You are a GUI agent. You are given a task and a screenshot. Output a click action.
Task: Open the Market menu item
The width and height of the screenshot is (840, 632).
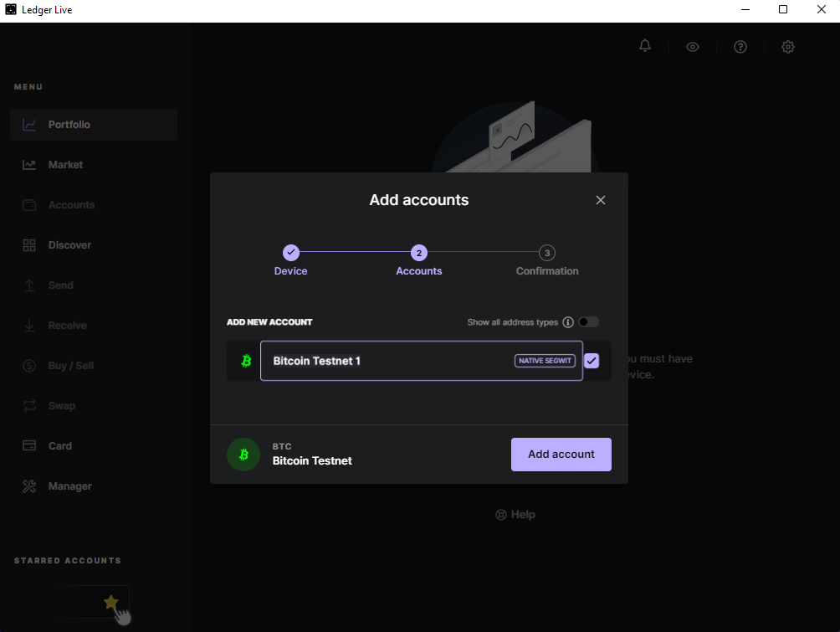pyautogui.click(x=65, y=165)
